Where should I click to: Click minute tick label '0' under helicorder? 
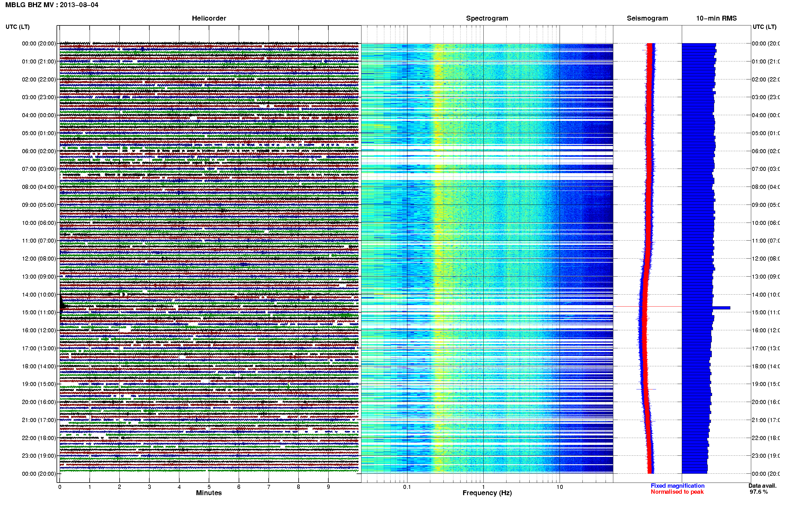point(60,487)
